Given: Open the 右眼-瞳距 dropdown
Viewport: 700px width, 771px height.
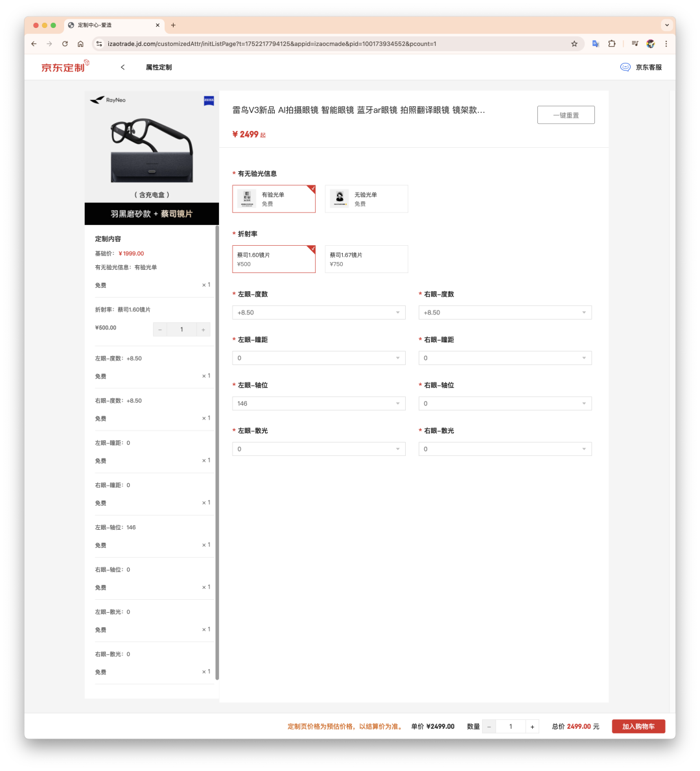Looking at the screenshot, I should (505, 357).
